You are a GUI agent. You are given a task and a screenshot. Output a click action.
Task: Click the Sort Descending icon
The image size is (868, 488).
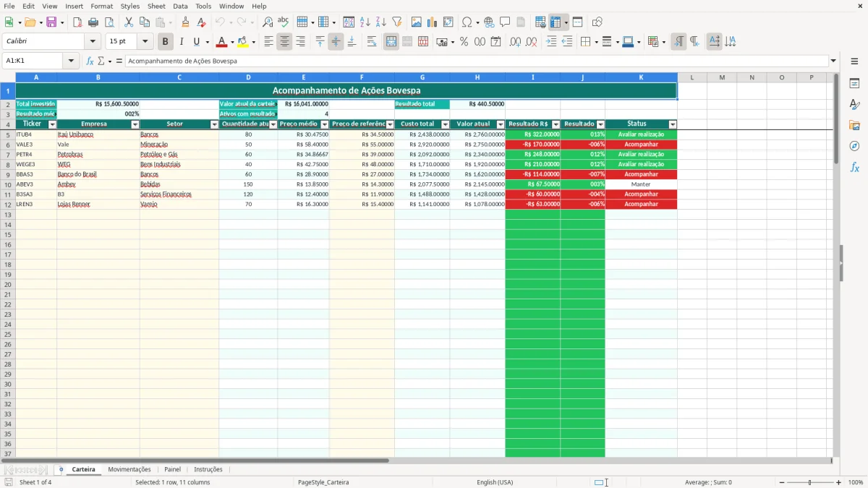(380, 22)
